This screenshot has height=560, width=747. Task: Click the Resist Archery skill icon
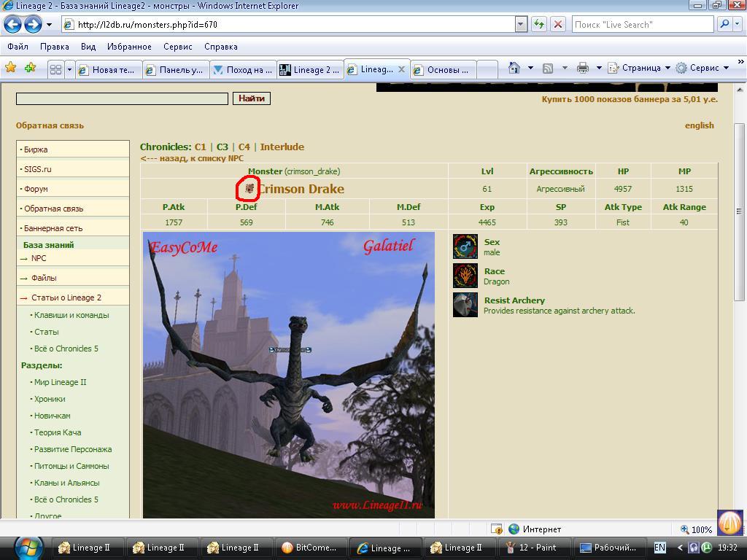[465, 305]
